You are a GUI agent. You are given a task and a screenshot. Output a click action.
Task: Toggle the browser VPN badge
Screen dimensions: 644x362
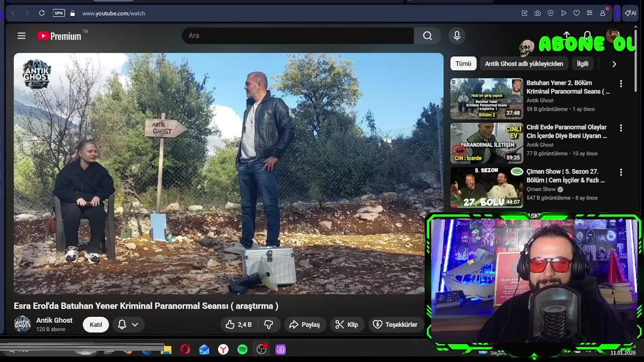point(59,13)
